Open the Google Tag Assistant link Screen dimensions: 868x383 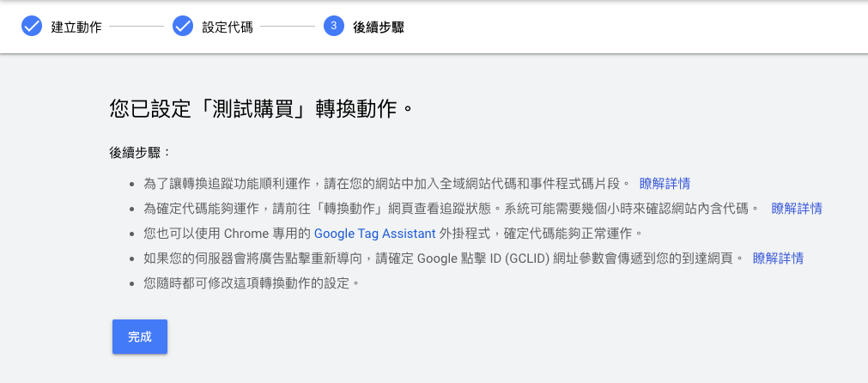pos(374,233)
